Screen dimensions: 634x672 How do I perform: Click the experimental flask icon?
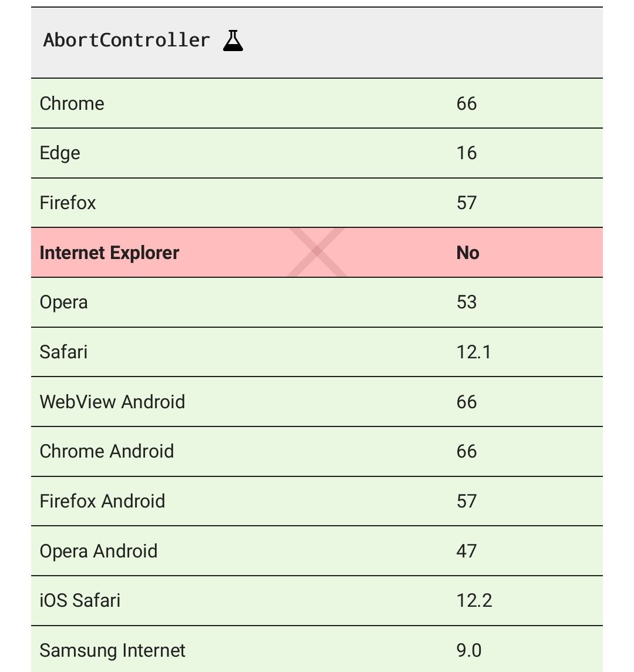(233, 41)
